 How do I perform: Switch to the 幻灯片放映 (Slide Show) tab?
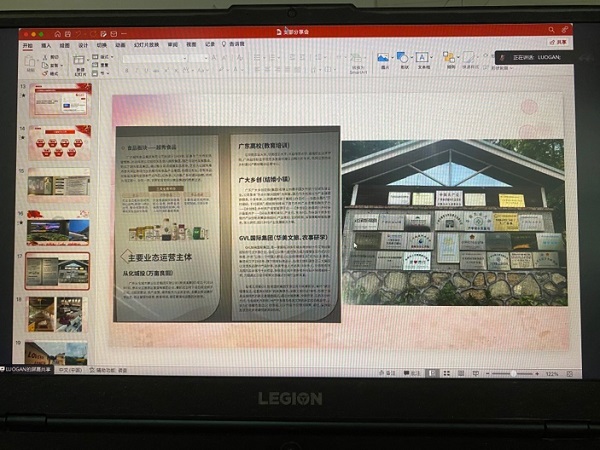pyautogui.click(x=148, y=45)
